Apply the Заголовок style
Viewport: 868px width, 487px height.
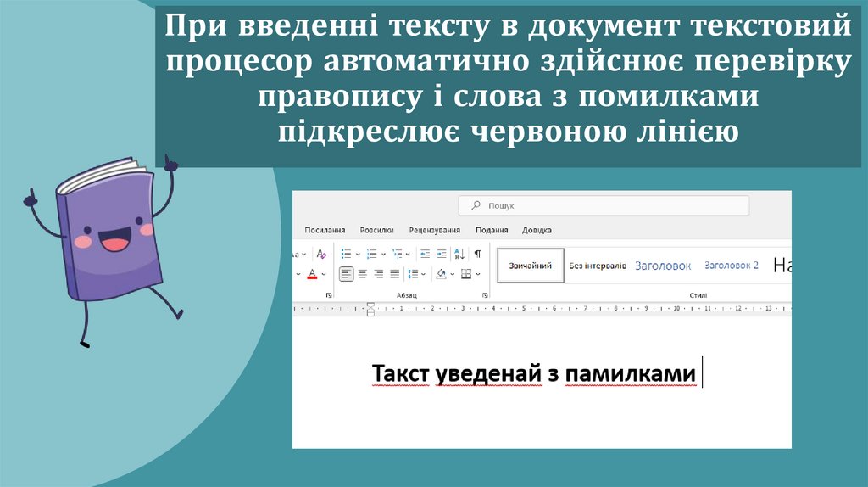coord(663,266)
